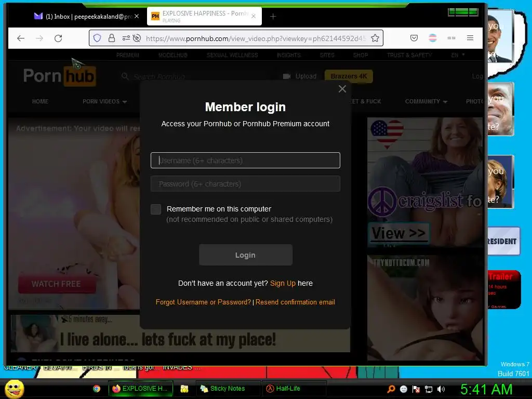Open MODELHUB in the top navigation

172,55
